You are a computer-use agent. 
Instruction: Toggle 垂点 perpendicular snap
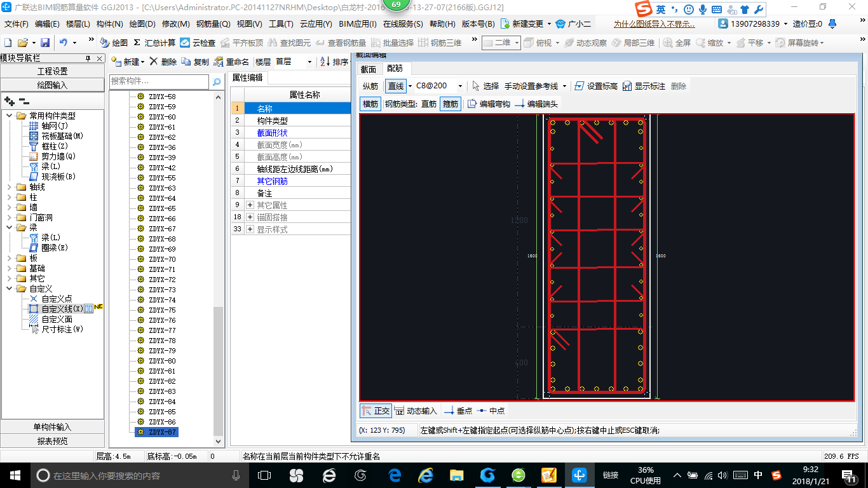coord(458,410)
